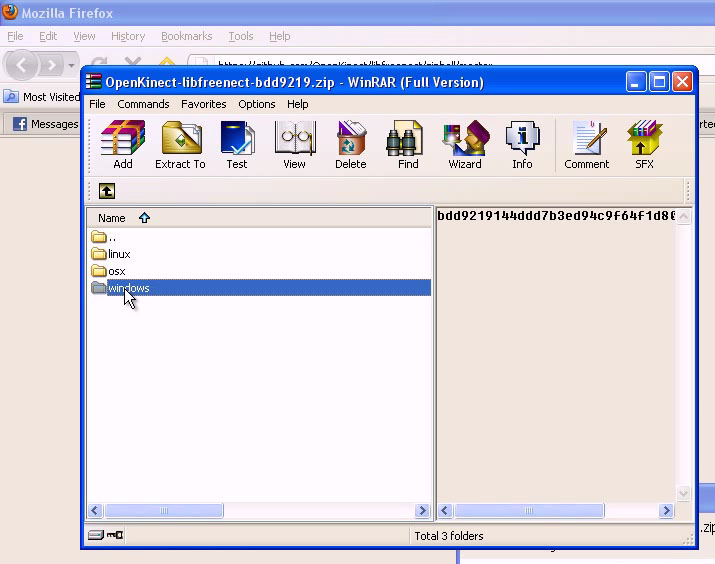Click the drive icon in status bar

(x=96, y=535)
